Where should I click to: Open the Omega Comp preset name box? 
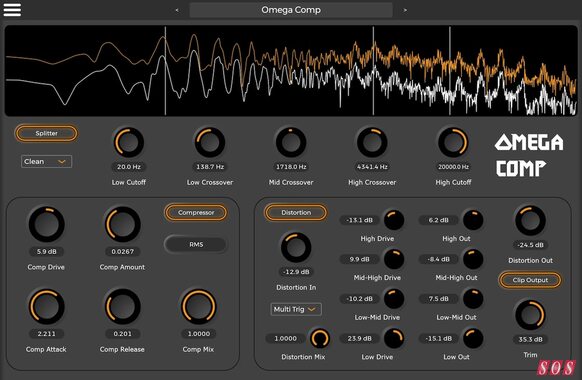coord(291,10)
